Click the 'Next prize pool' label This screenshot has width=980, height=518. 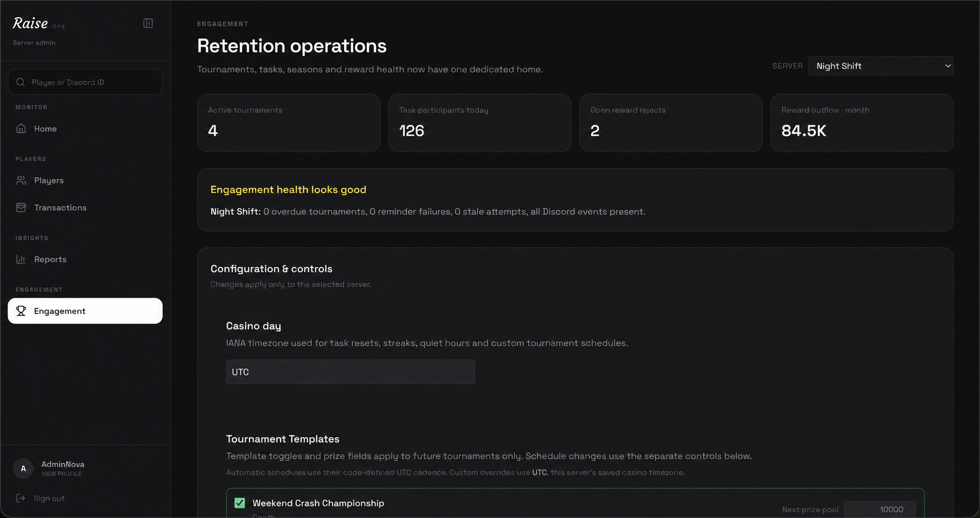pos(810,509)
